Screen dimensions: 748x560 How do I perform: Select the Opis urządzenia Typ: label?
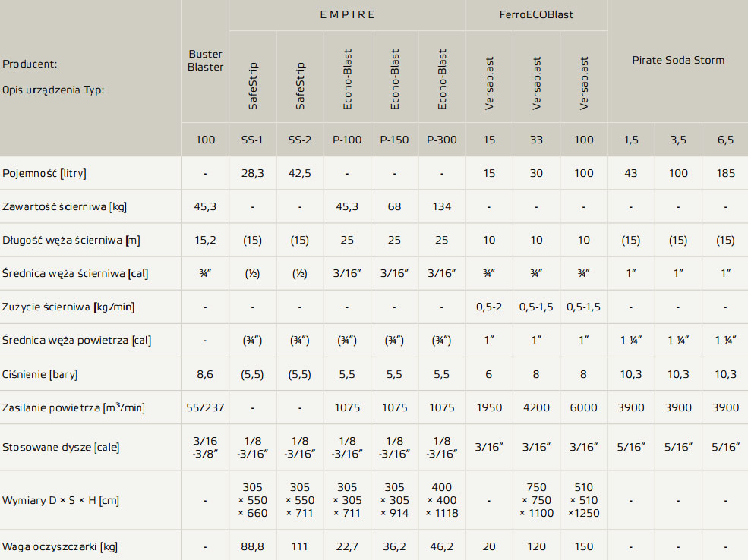[53, 90]
